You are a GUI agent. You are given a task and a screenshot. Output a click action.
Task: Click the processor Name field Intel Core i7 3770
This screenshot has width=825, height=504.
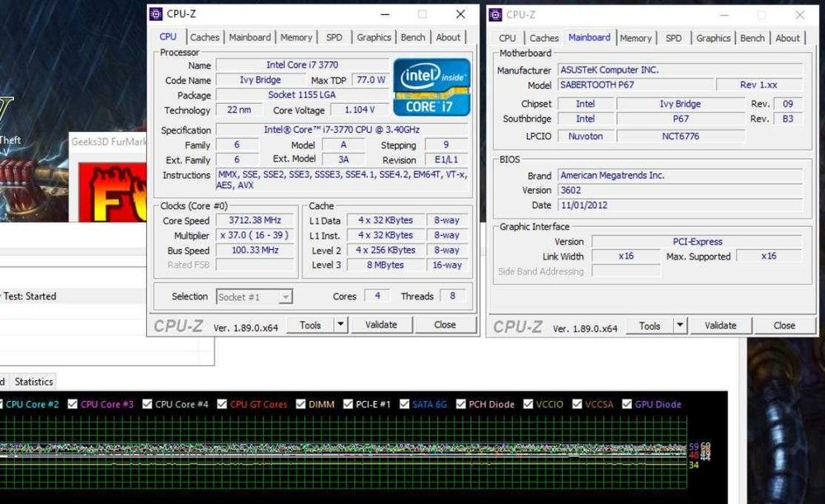(x=303, y=64)
